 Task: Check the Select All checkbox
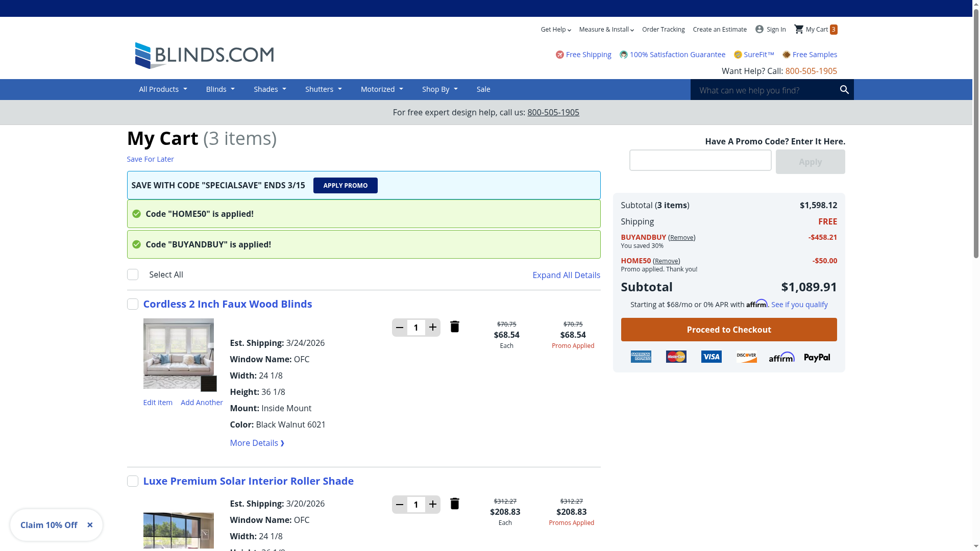pos(133,274)
